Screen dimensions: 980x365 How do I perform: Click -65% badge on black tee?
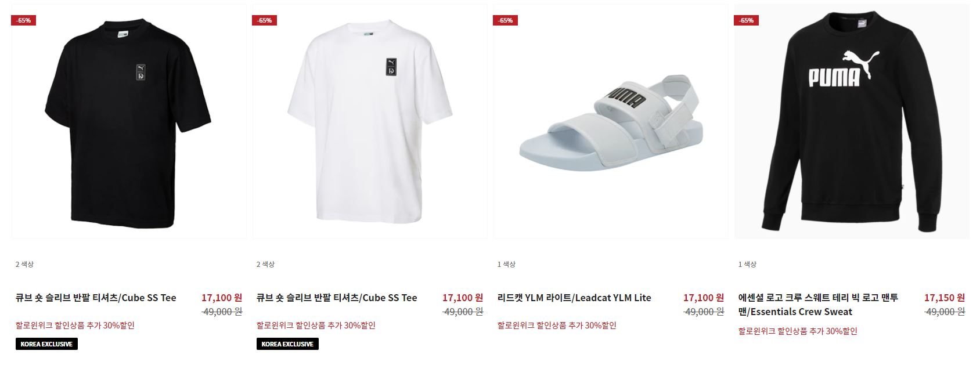click(x=24, y=20)
